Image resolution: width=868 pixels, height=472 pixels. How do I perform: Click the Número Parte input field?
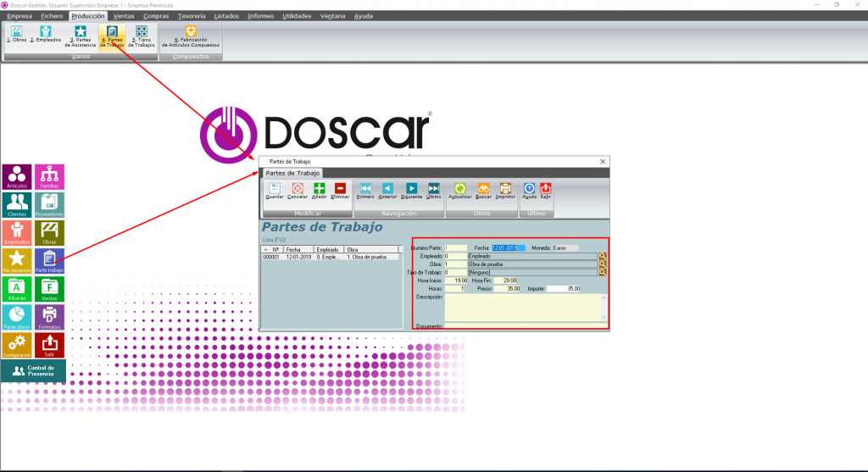pyautogui.click(x=455, y=248)
